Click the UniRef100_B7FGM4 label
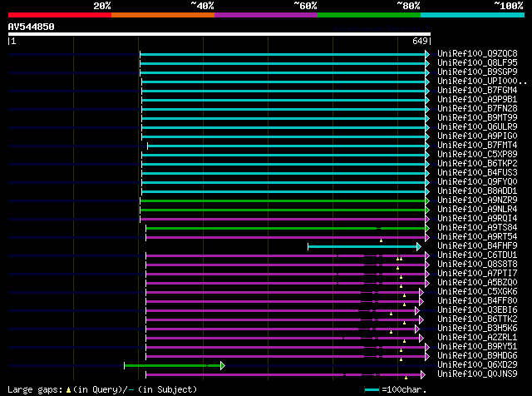 (x=477, y=90)
